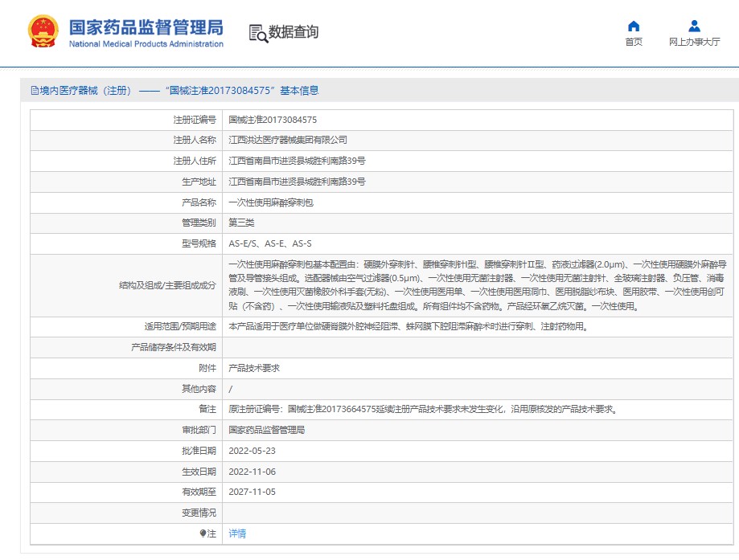Click the 网上办事大厅 person icon
Screen dimensions: 739x560
[x=694, y=27]
